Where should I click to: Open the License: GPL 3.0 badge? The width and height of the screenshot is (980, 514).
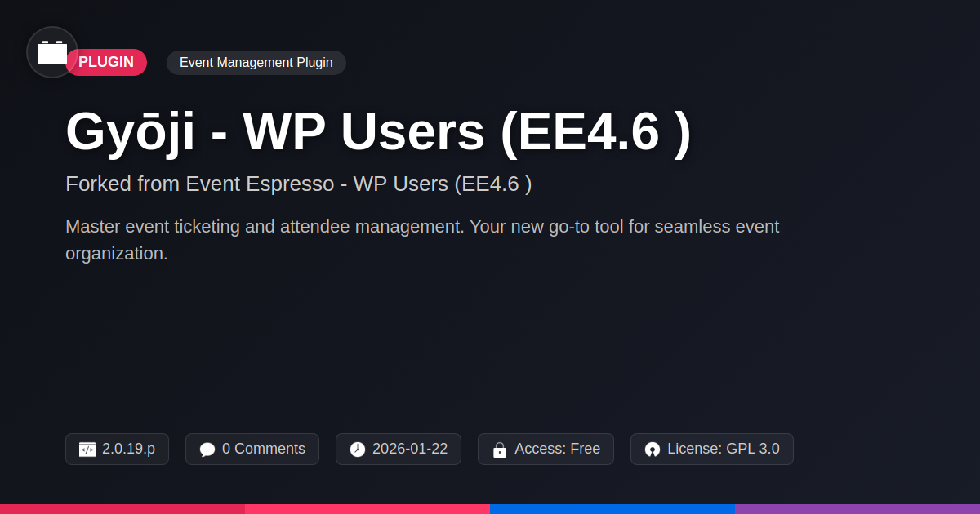(x=712, y=450)
